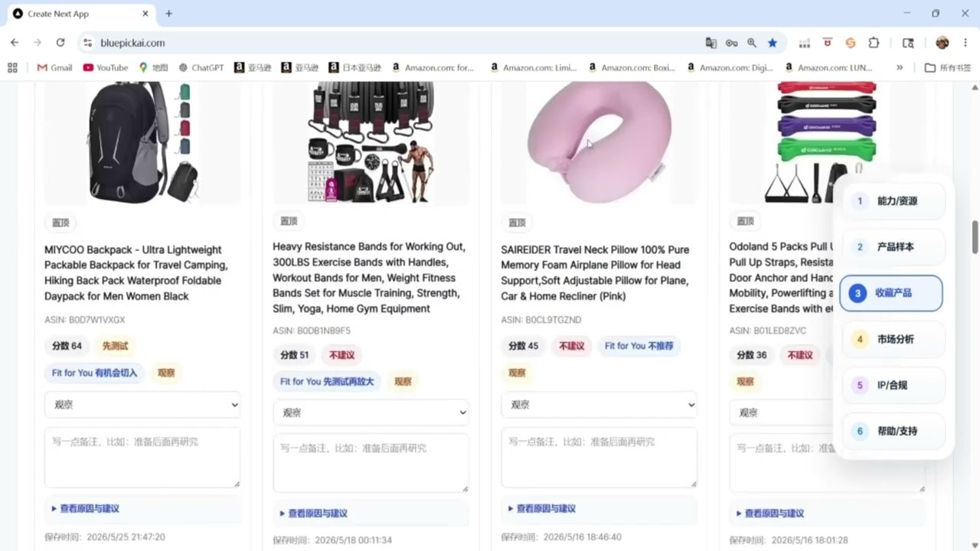Image resolution: width=980 pixels, height=551 pixels.
Task: Click the Heavy Resistance Bands set image
Action: point(371,142)
